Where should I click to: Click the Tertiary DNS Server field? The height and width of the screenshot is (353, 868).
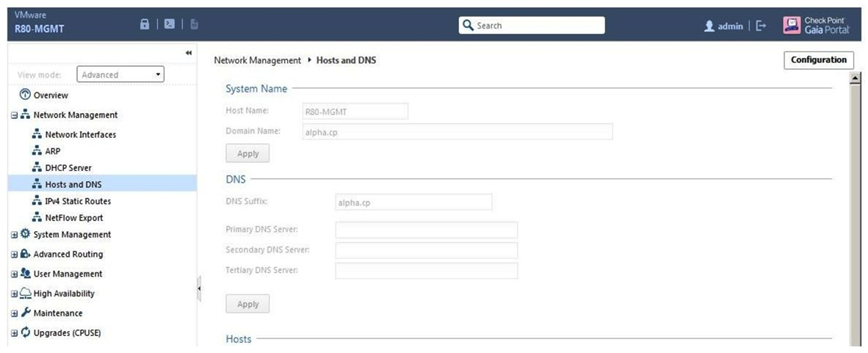pos(426,271)
